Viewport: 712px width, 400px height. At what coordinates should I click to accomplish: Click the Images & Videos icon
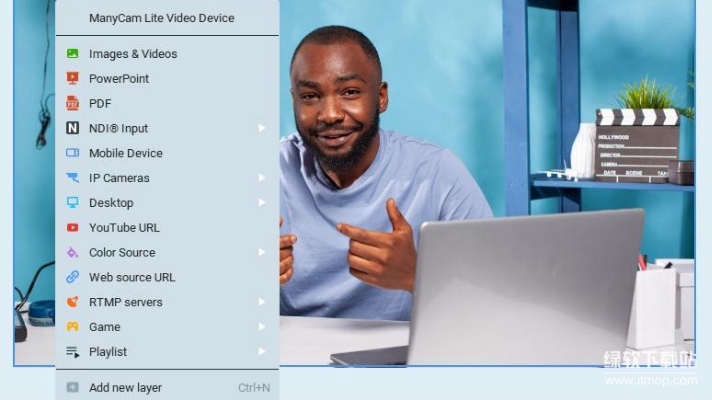(x=72, y=54)
